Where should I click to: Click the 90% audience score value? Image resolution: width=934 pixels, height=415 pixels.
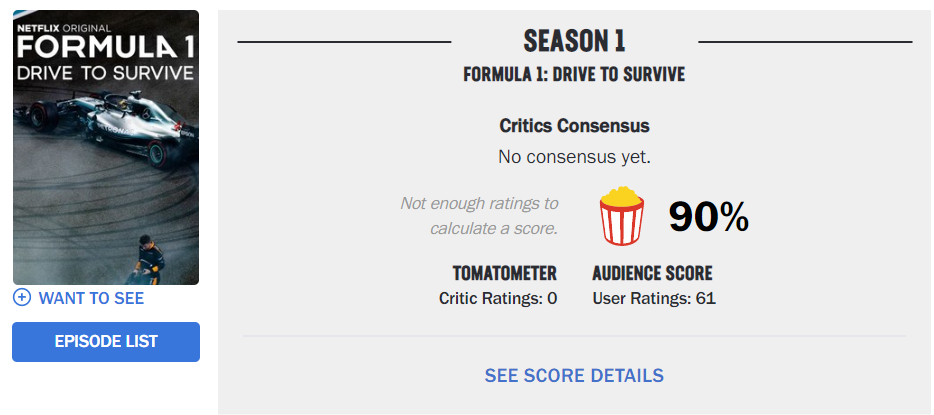point(709,216)
